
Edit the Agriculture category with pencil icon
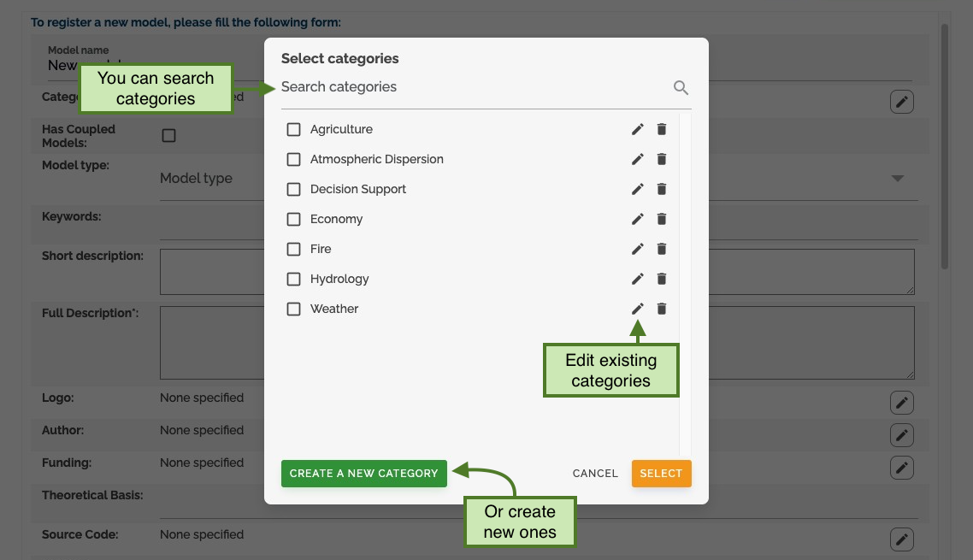[x=637, y=129]
